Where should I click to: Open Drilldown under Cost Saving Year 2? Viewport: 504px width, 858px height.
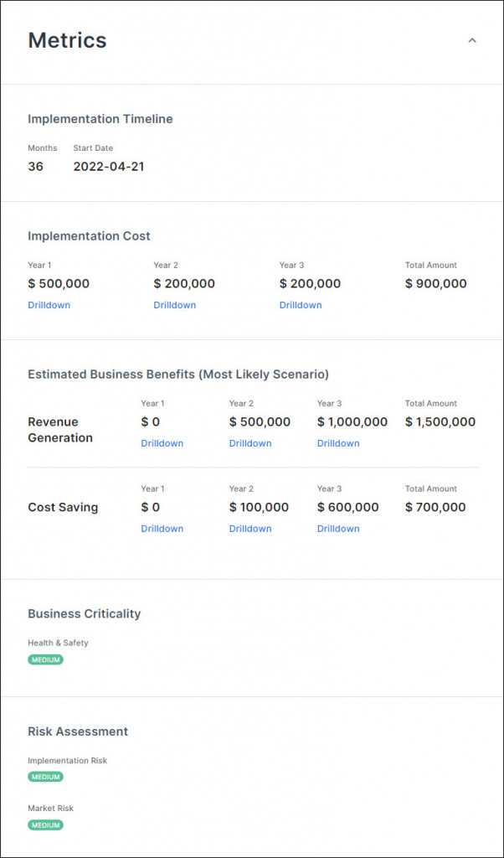click(x=249, y=529)
